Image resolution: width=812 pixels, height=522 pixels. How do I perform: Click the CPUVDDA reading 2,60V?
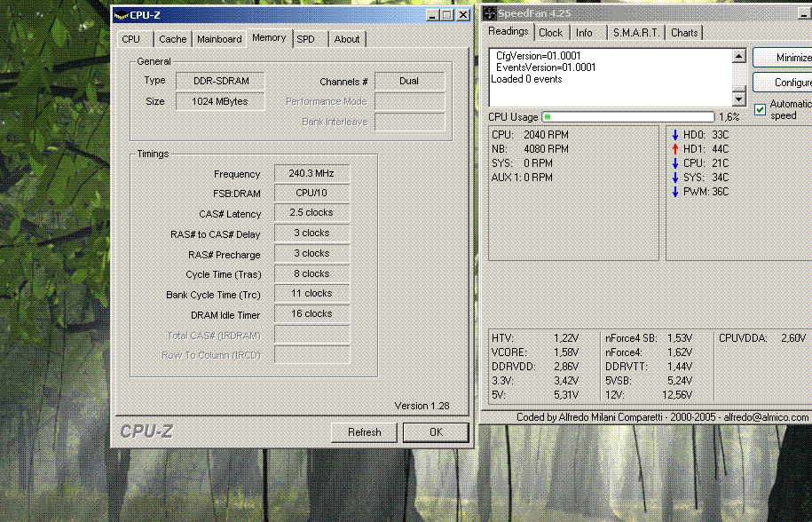793,339
